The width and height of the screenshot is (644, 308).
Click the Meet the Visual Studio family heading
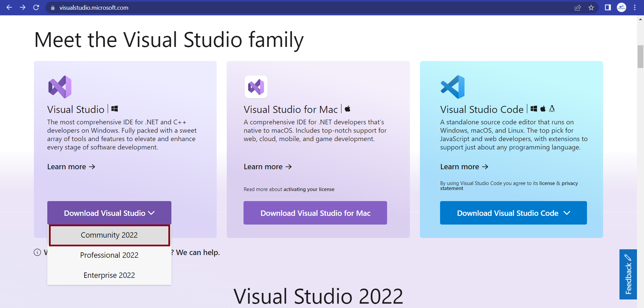(169, 40)
